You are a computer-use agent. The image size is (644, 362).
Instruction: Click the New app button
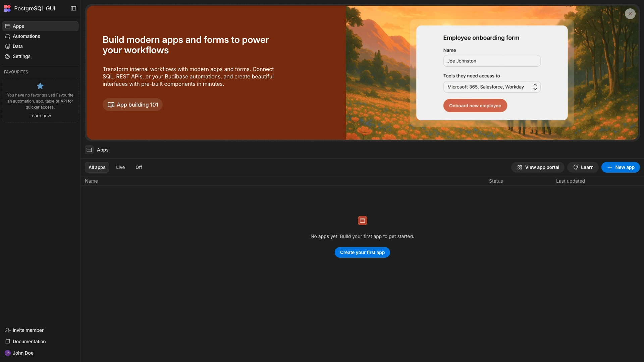[x=621, y=167]
